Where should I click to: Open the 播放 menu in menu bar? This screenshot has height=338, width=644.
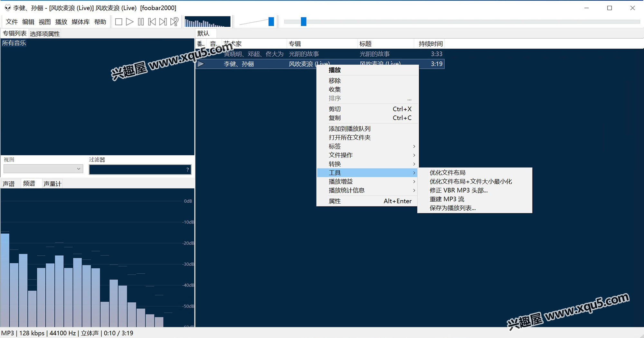(61, 22)
